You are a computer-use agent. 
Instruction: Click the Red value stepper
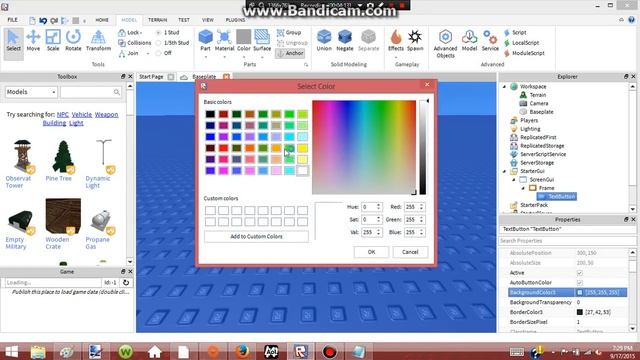(421, 207)
